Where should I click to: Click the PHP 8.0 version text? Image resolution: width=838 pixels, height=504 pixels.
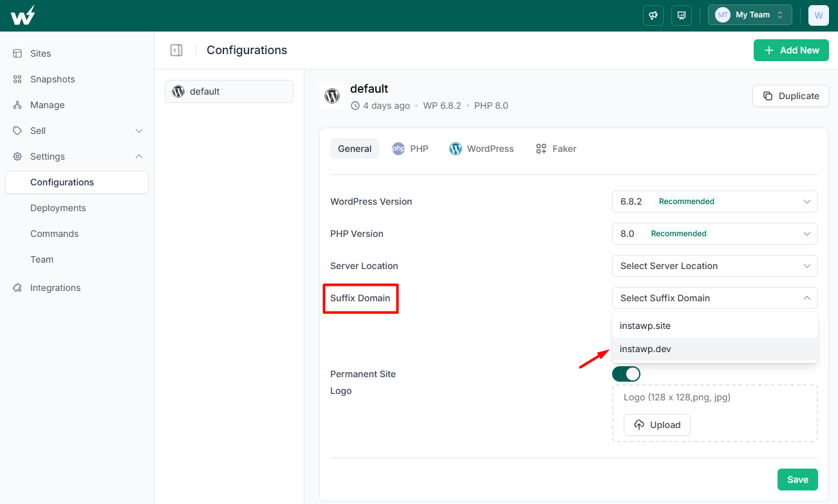coord(491,106)
